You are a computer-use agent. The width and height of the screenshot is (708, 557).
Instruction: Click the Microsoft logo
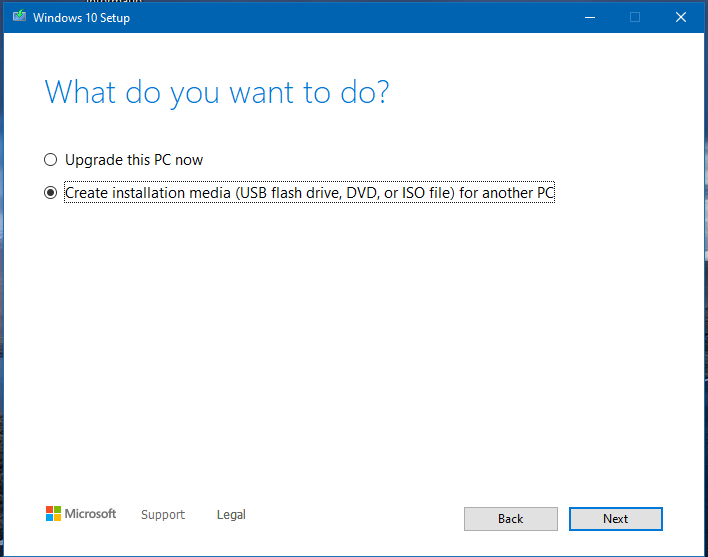(81, 514)
